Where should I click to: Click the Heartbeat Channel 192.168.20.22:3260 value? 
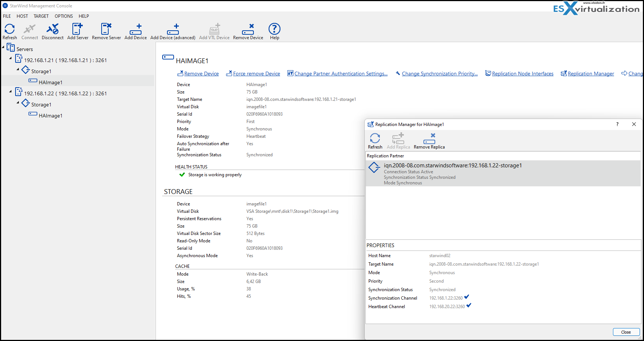(447, 307)
